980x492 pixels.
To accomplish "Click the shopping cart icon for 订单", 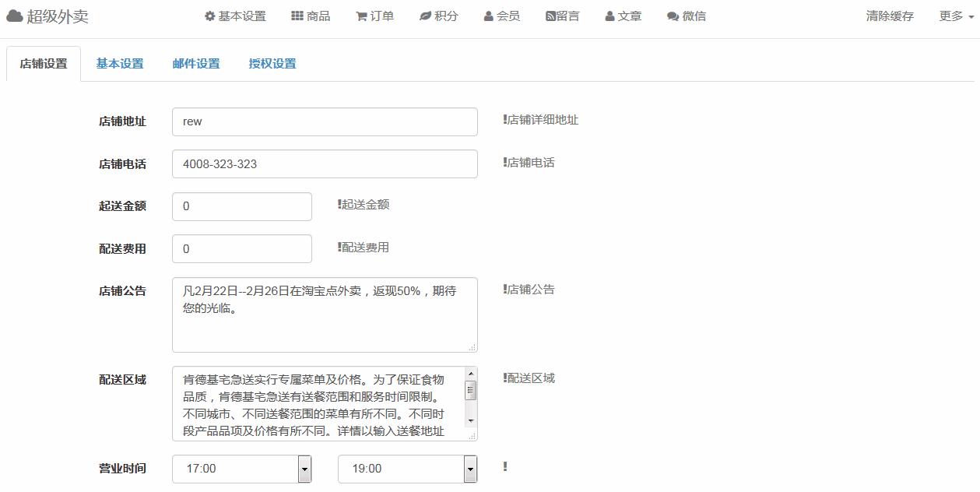I will (361, 16).
